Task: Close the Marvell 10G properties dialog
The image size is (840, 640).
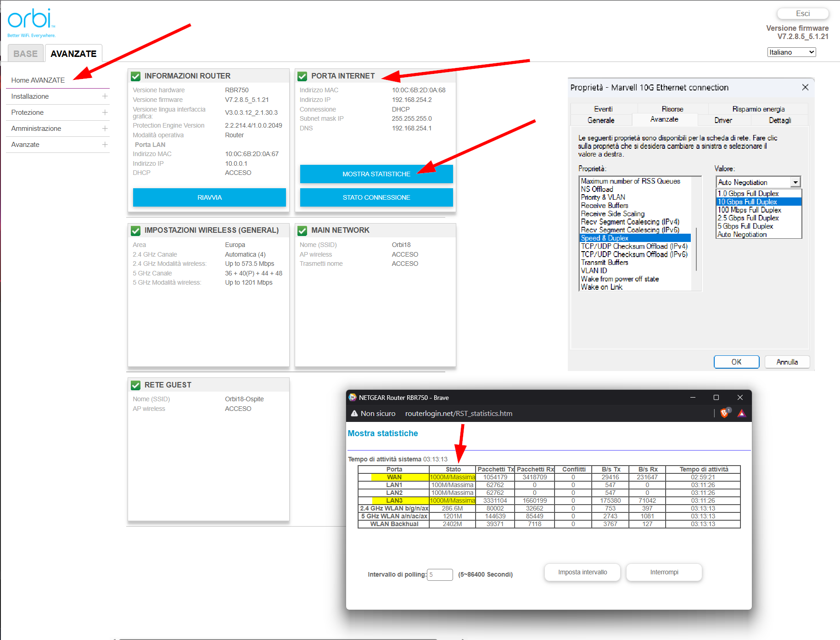Action: (805, 87)
